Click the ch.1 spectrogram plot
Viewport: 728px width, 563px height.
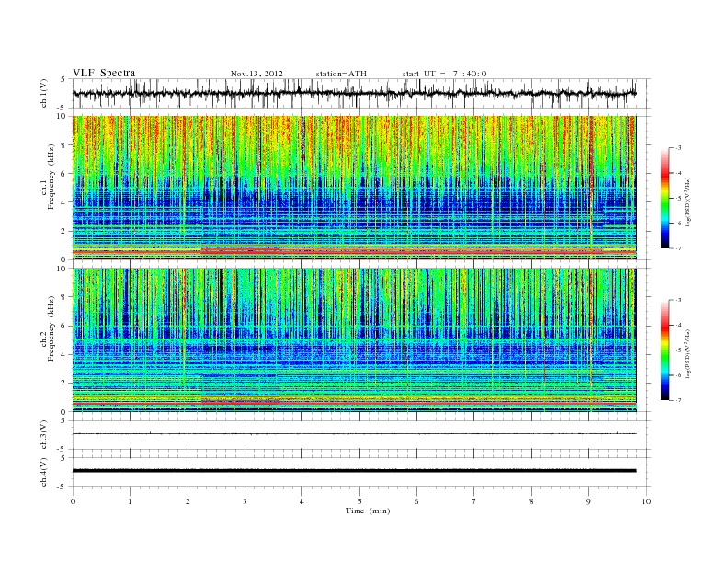click(x=354, y=188)
